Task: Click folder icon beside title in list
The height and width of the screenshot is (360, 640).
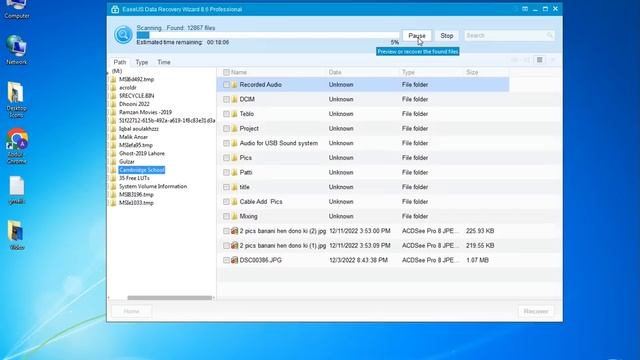Action: [x=234, y=187]
